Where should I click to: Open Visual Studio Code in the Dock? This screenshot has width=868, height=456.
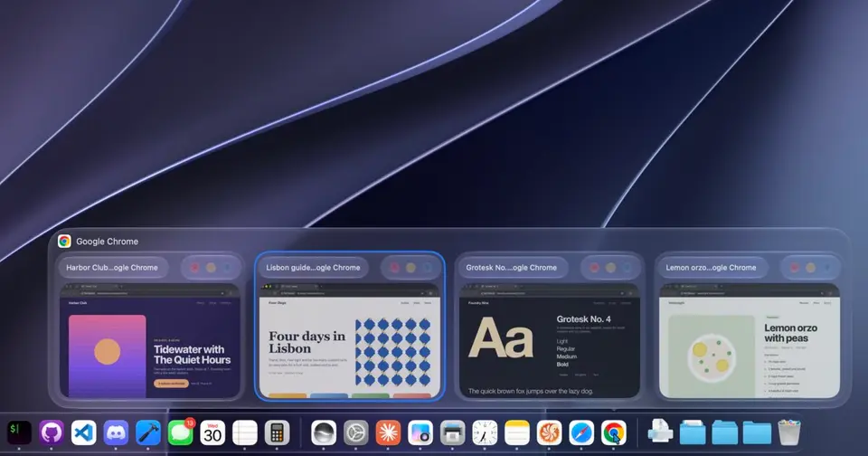click(83, 432)
